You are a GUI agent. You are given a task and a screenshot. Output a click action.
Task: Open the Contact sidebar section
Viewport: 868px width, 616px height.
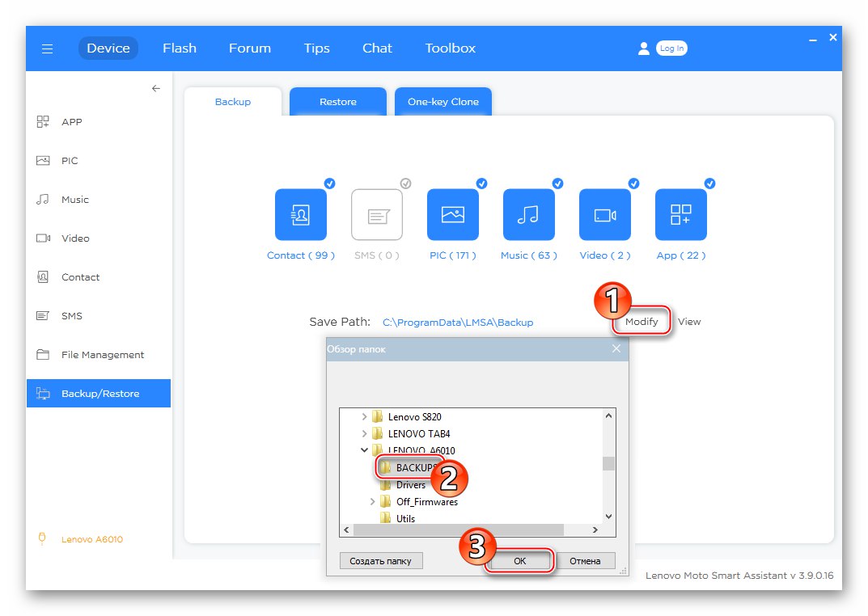point(99,277)
